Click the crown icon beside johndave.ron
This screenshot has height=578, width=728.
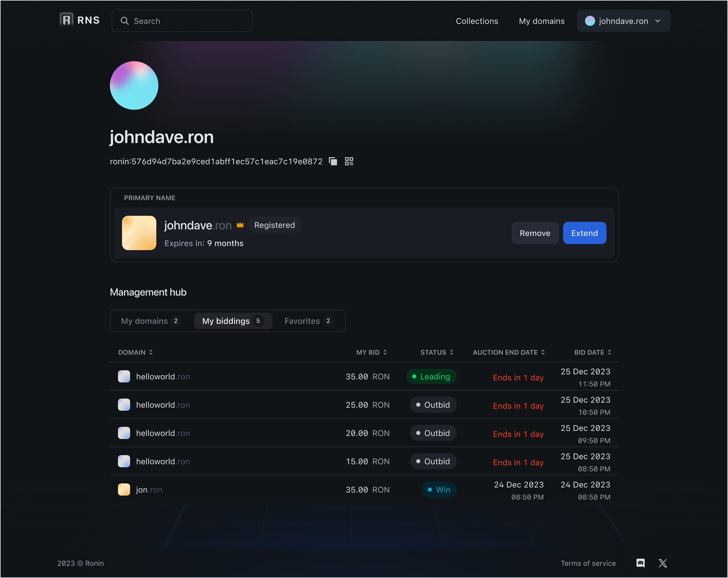[240, 225]
